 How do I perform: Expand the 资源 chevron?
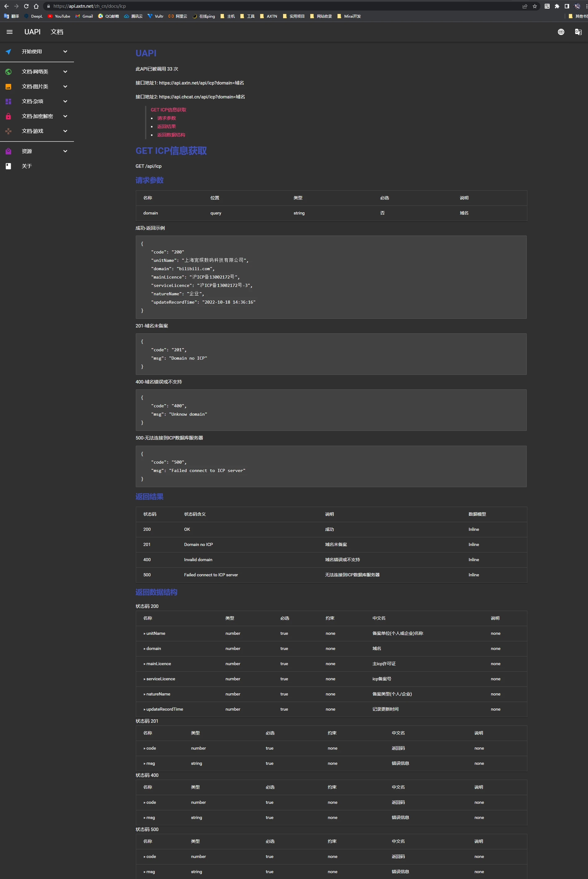click(x=65, y=151)
